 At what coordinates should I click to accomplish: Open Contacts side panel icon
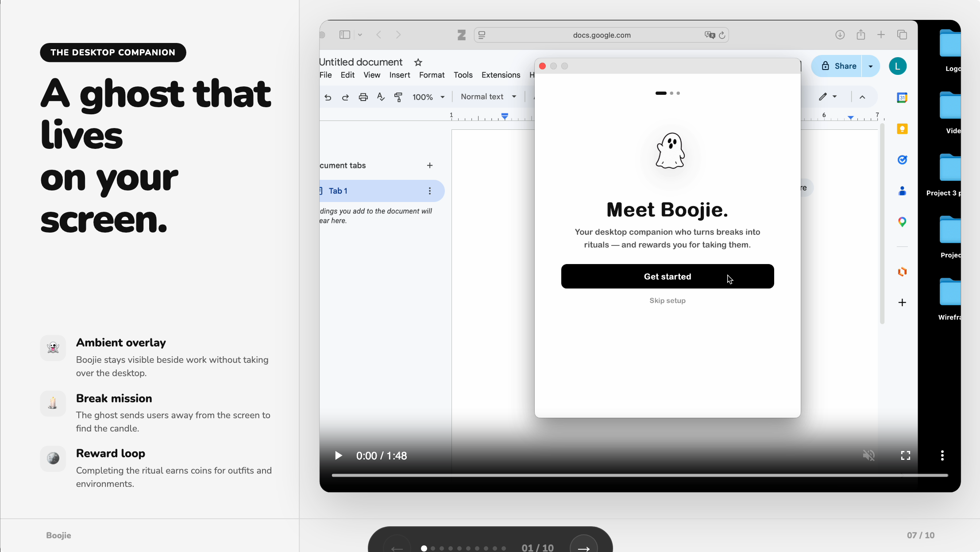(x=902, y=191)
